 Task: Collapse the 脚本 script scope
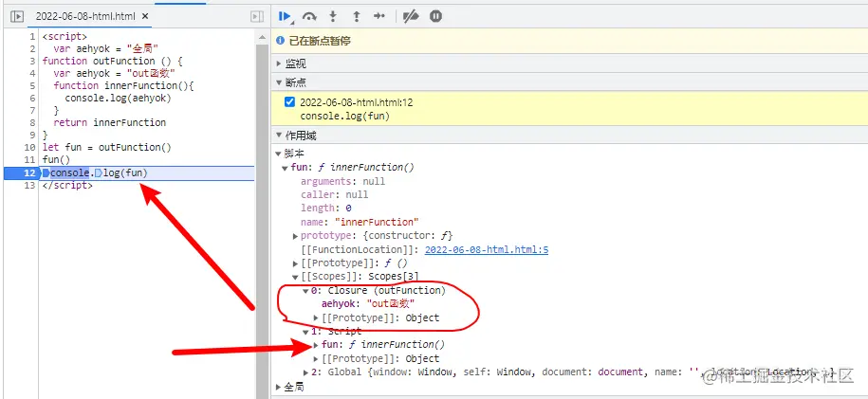click(279, 154)
